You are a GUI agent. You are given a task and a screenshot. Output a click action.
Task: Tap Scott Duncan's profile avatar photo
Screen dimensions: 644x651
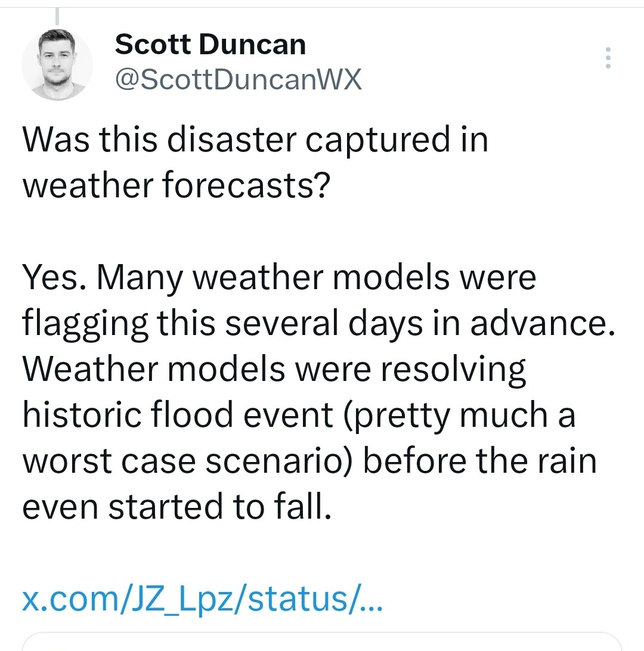click(x=57, y=65)
